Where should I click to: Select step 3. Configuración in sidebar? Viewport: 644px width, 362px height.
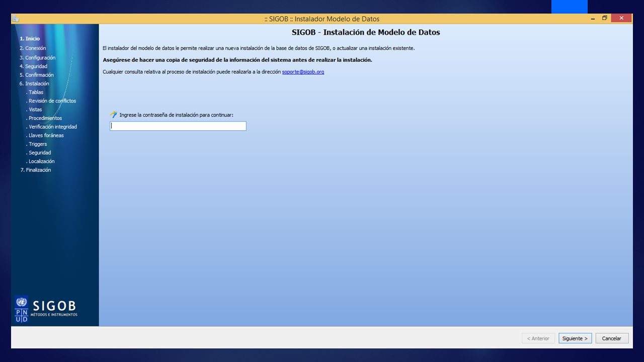click(x=38, y=58)
